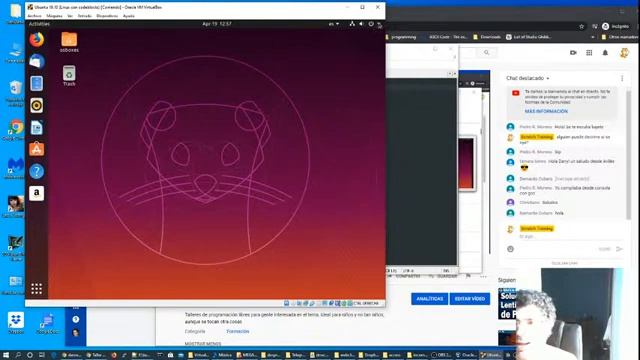Expand the Chat destacado dropdown

528,78
